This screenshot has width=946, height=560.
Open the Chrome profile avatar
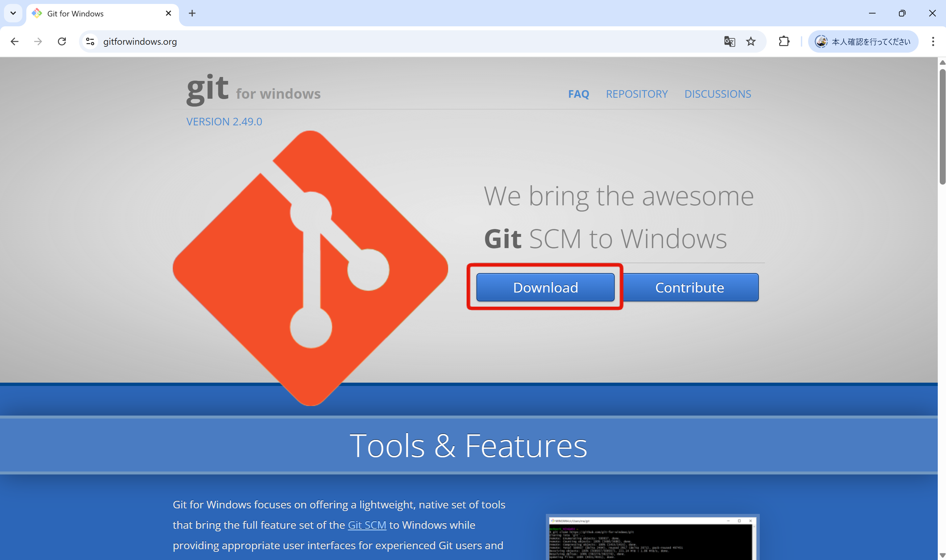[x=821, y=41]
